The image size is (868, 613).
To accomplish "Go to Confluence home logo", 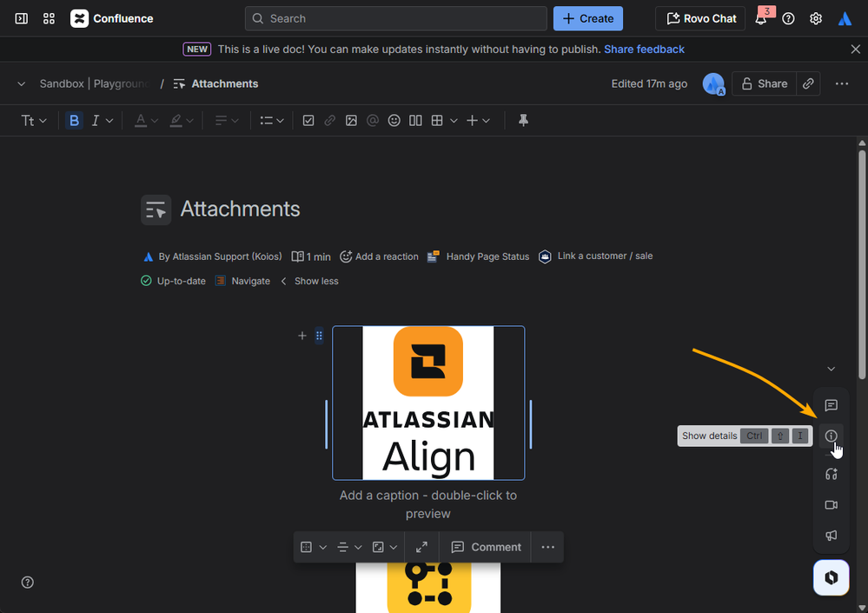I will (112, 18).
